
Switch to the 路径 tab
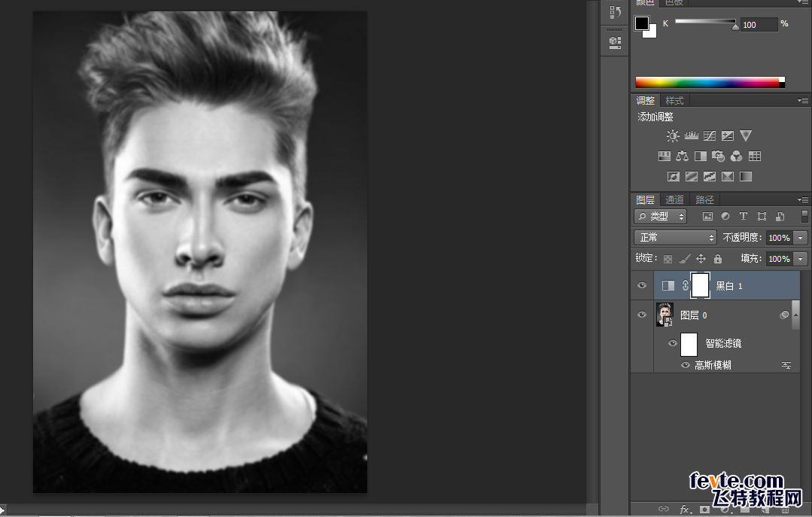[704, 199]
